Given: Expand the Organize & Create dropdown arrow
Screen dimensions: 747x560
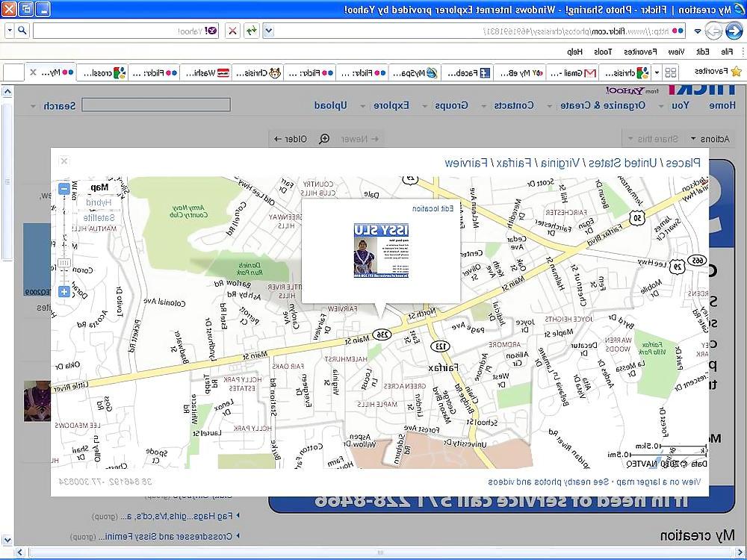Looking at the screenshot, I should tap(551, 106).
